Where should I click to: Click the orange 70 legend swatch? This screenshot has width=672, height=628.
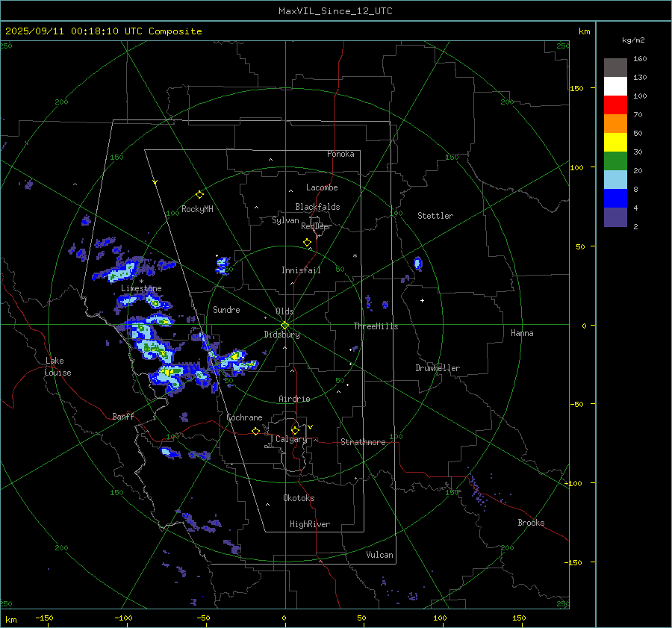[x=615, y=123]
